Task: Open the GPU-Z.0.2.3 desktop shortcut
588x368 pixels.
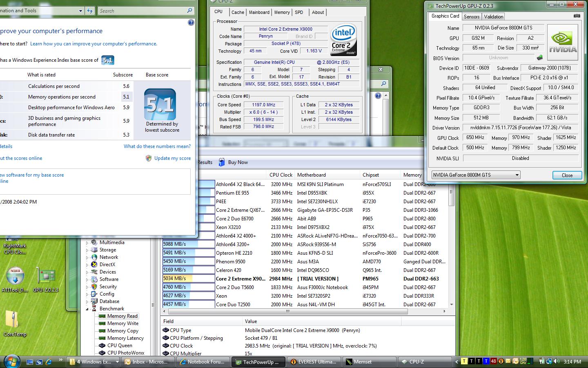Action: [46, 280]
